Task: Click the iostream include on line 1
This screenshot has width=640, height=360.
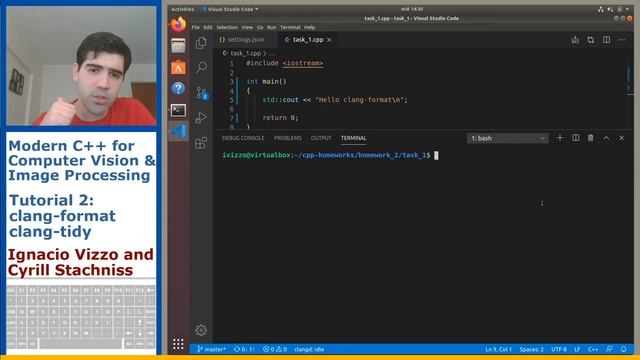Action: 303,63
